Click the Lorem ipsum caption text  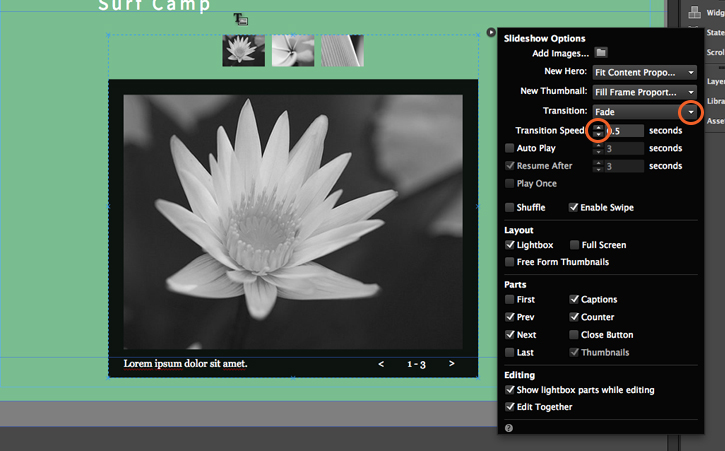185,364
